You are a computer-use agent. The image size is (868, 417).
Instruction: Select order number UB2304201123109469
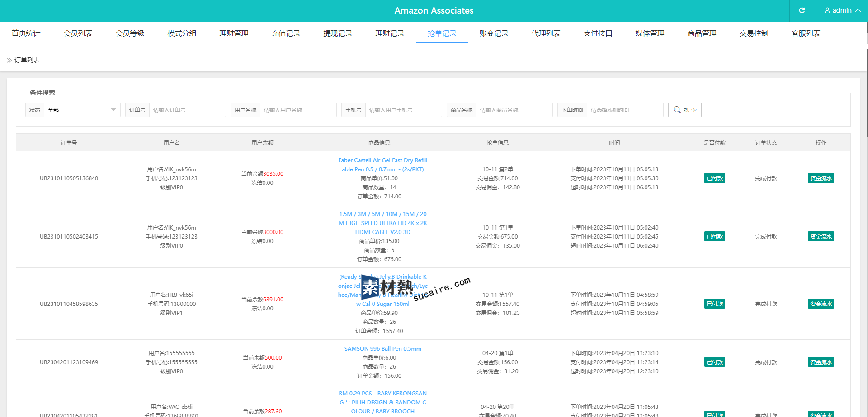tap(69, 362)
